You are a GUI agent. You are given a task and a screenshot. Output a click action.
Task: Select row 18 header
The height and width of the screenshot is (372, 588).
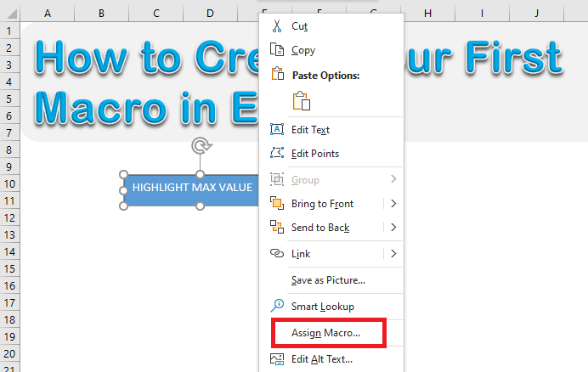[x=9, y=319]
